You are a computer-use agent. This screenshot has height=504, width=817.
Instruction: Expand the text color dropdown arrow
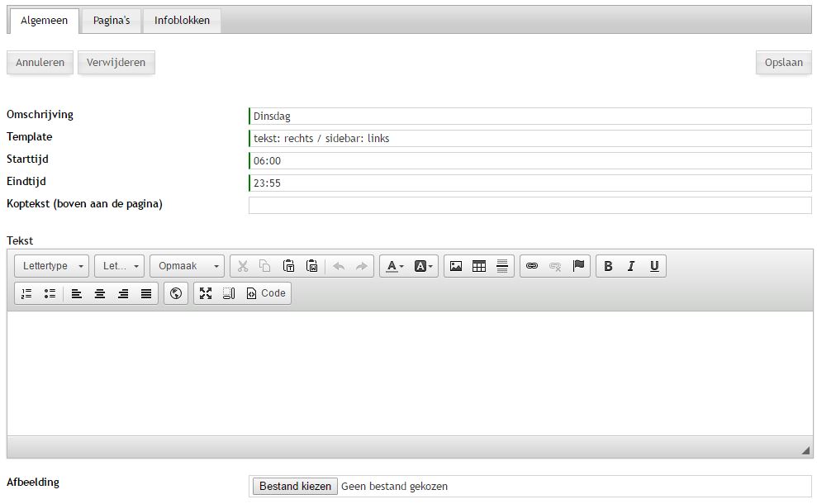point(402,266)
